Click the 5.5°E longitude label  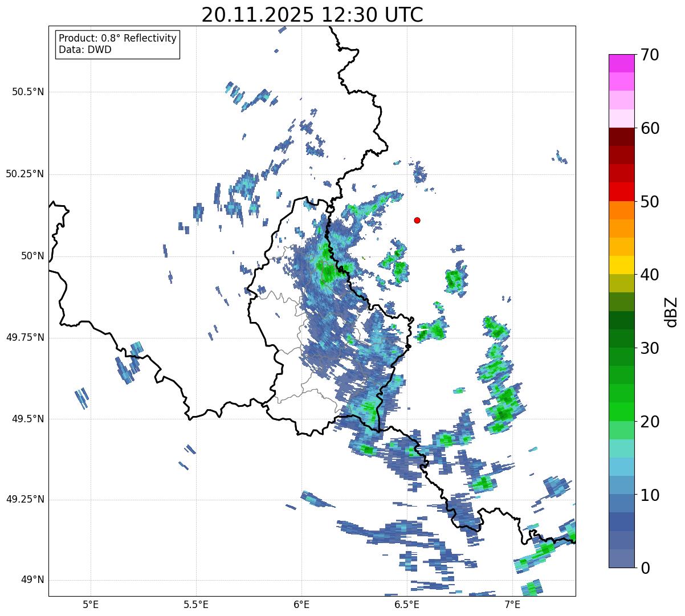[196, 604]
